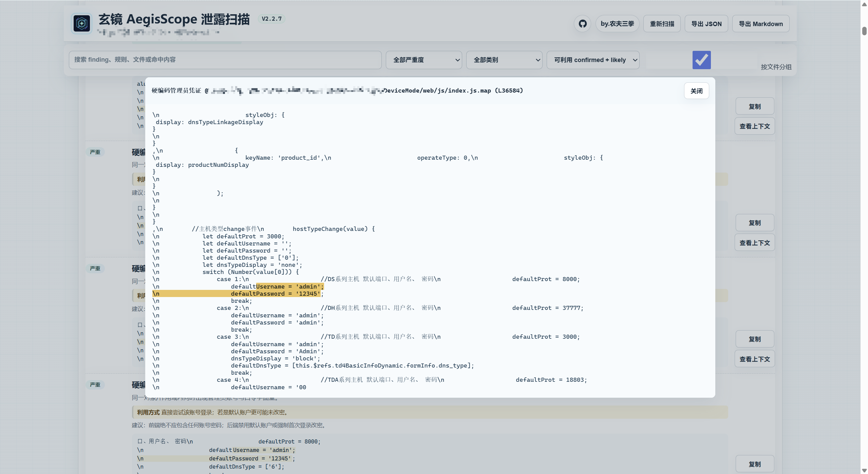
Task: Click the line defaultPassword = 'Admin';
Action: coord(277,351)
